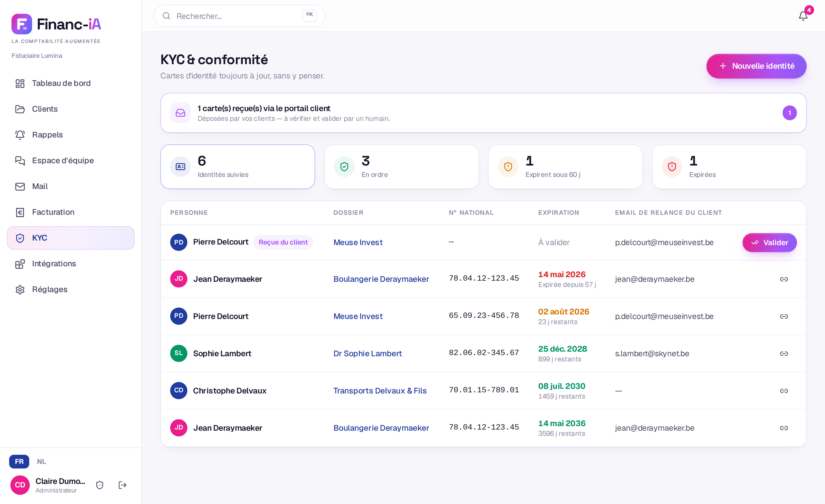Open Boulangerie Deraymaeker link in 14 mai 2026 row

[381, 279]
